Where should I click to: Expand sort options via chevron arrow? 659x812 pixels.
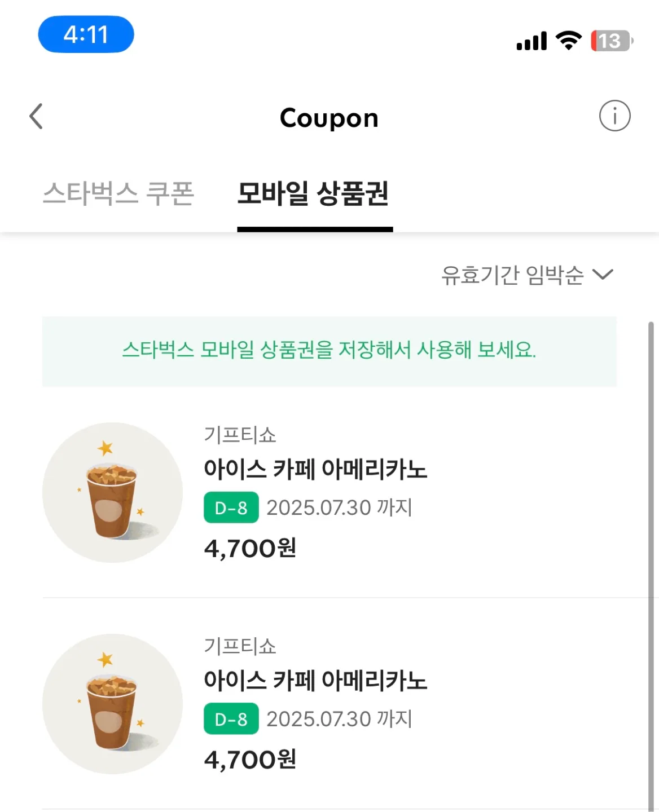603,275
